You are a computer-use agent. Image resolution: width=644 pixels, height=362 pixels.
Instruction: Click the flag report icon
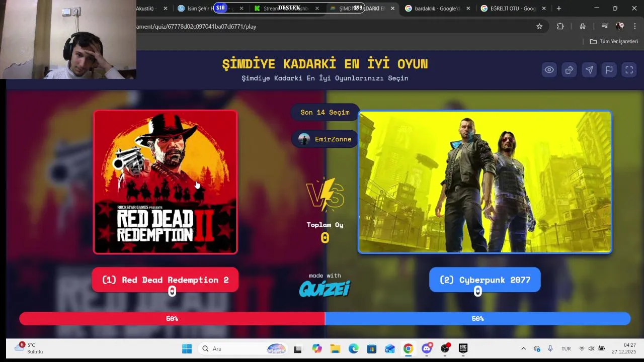click(x=609, y=70)
